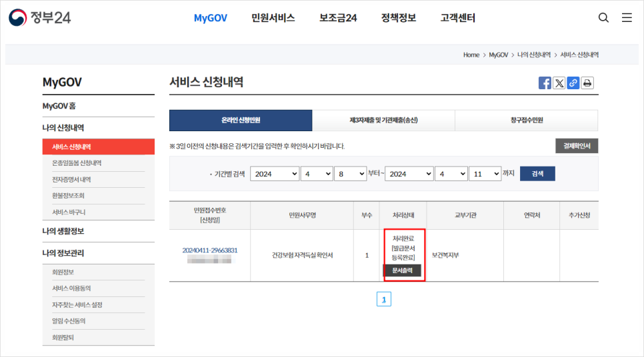Open 고객센터 top menu

pos(458,18)
